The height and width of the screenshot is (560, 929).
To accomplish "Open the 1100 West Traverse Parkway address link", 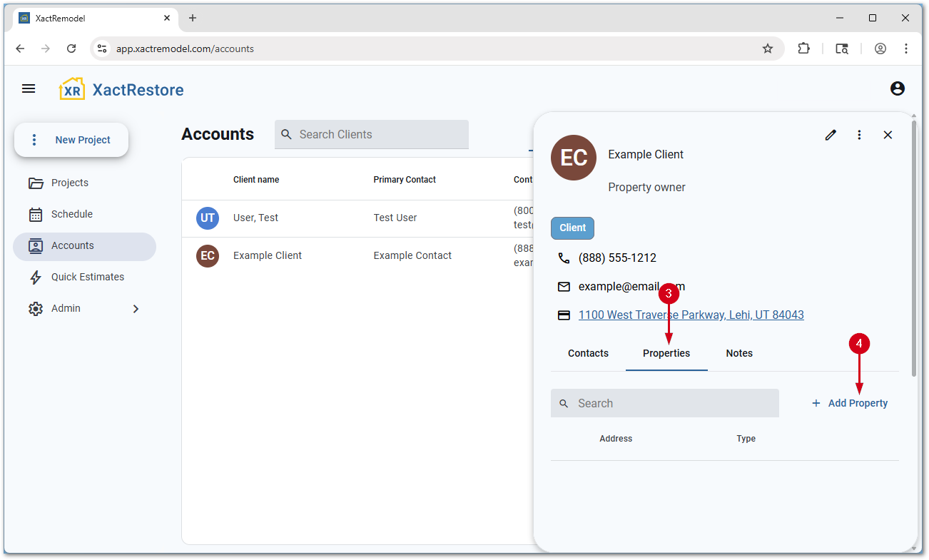I will pyautogui.click(x=691, y=315).
